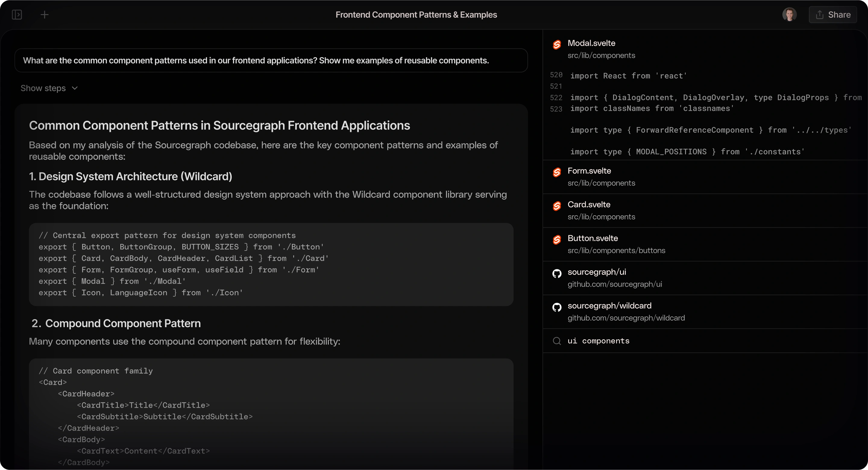Click the Svelte icon beside Form.svelte
The height and width of the screenshot is (470, 868).
pos(557,172)
